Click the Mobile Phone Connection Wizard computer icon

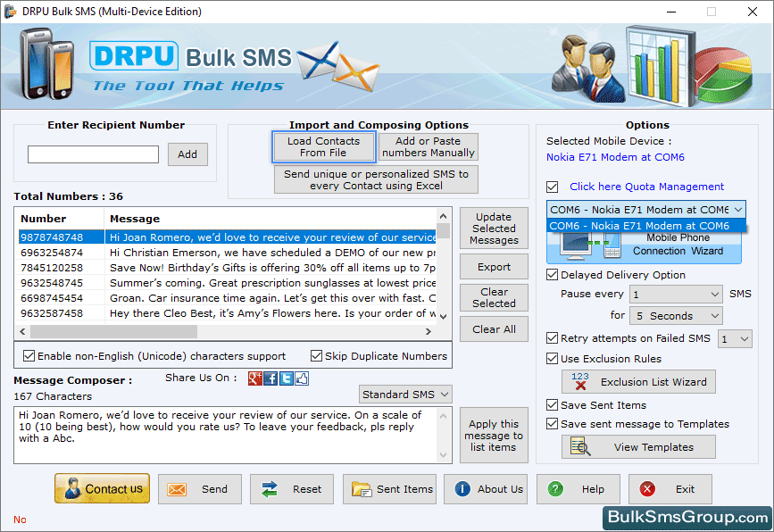[576, 245]
